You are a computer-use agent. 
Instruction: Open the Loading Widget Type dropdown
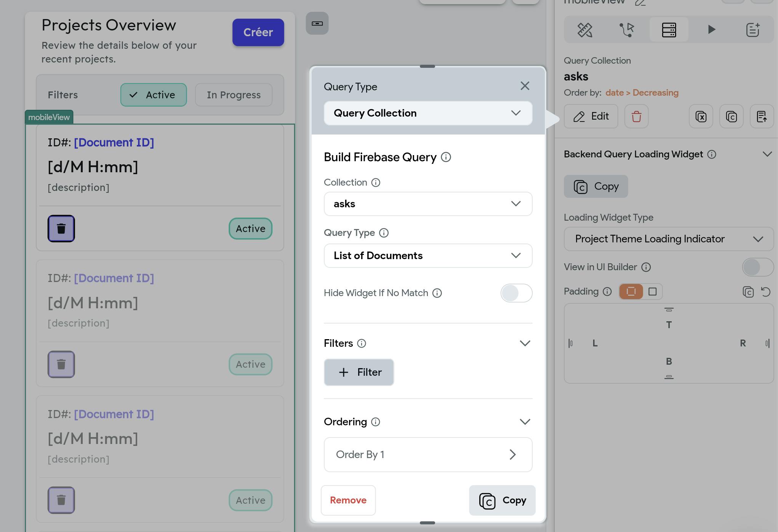[669, 239]
